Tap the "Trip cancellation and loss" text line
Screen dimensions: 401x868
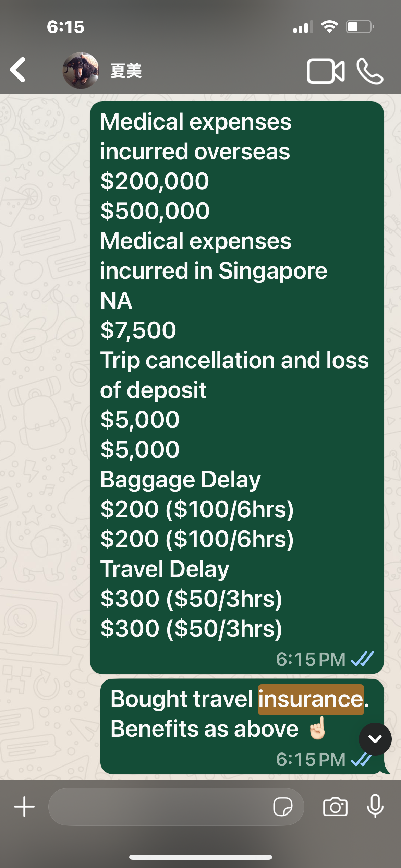234,361
